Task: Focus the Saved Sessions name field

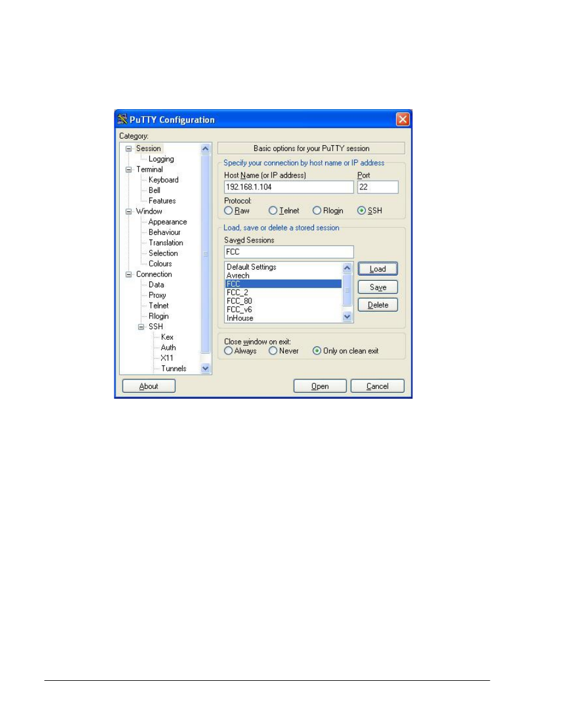Action: pyautogui.click(x=289, y=252)
